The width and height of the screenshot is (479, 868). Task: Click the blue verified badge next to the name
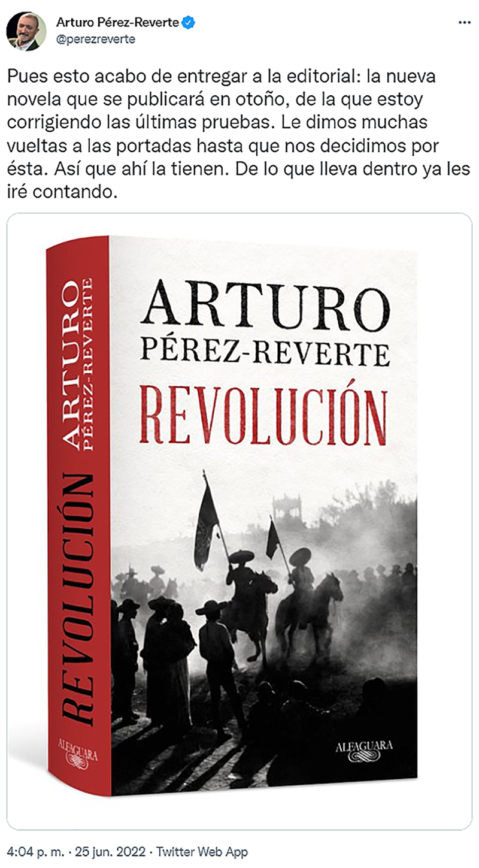tap(189, 23)
